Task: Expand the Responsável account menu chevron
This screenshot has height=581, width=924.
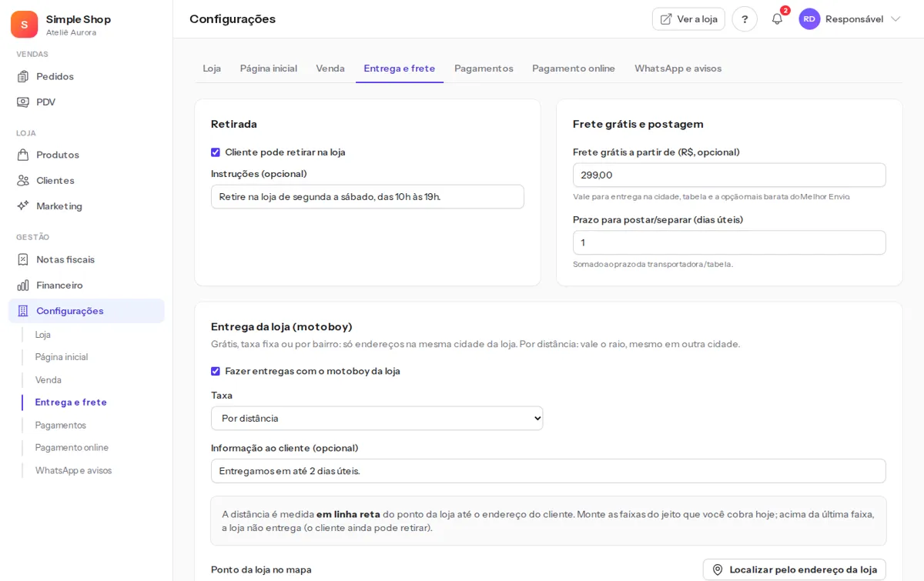Action: pos(896,19)
